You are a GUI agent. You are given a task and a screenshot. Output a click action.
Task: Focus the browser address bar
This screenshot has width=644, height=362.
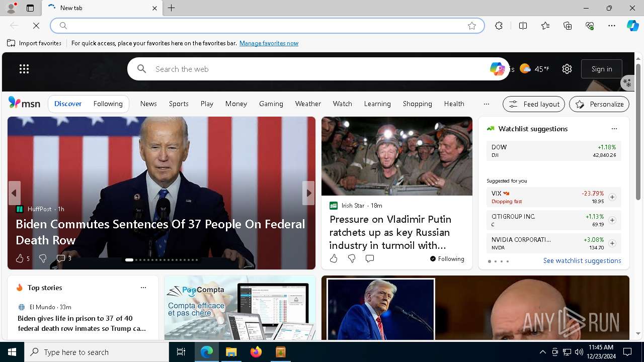click(267, 26)
